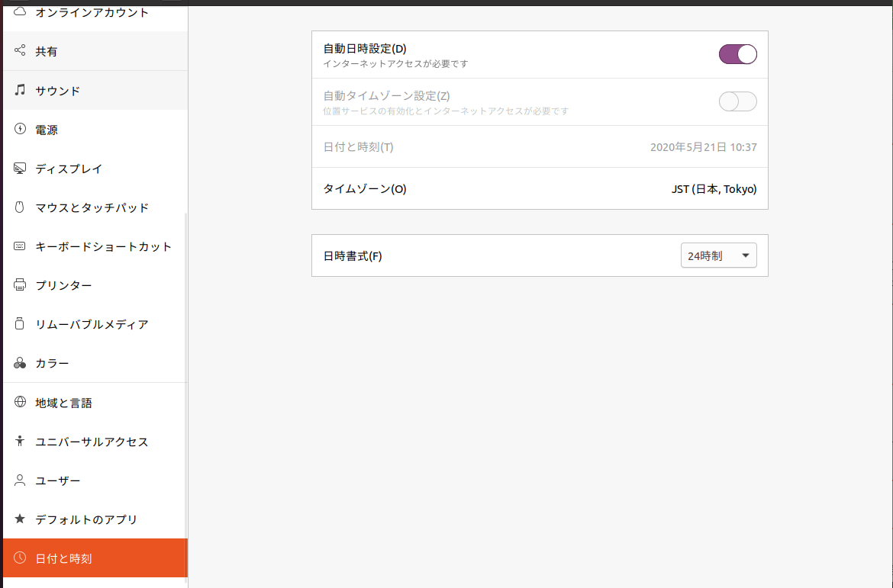Click the printer icon for プリンター
Viewport: 893px width, 588px height.
(20, 284)
